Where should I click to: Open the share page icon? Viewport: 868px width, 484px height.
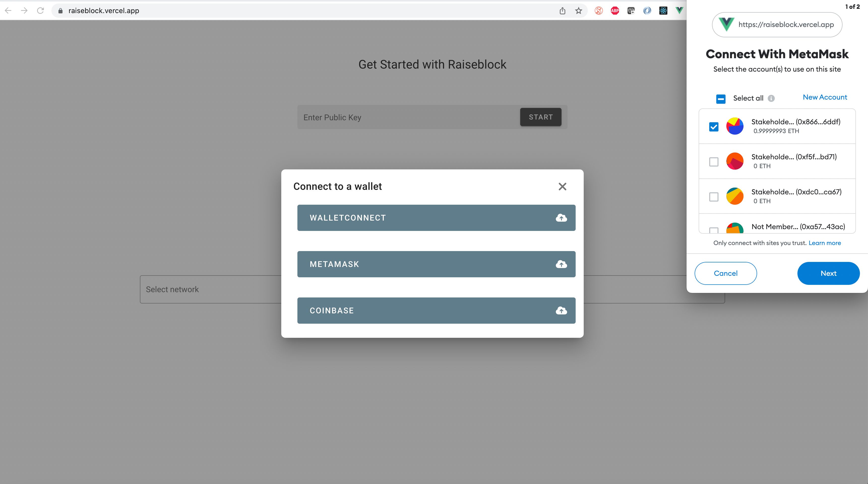coord(562,11)
